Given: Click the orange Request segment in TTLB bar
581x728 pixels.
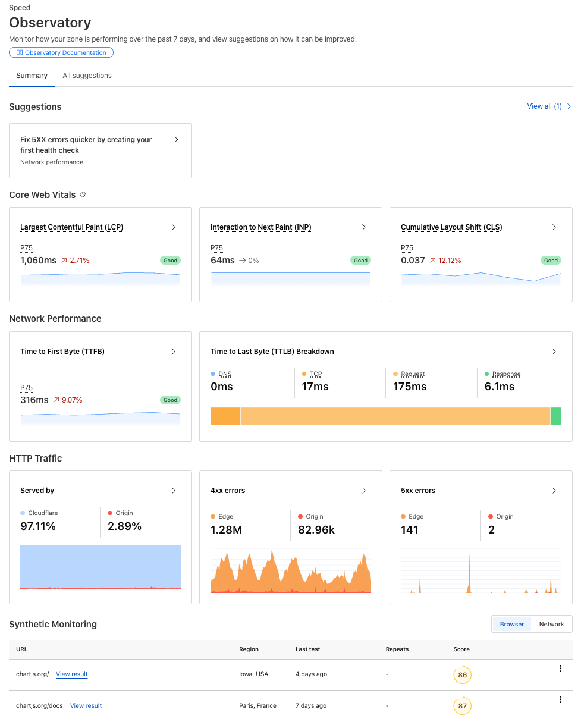Looking at the screenshot, I should 395,416.
